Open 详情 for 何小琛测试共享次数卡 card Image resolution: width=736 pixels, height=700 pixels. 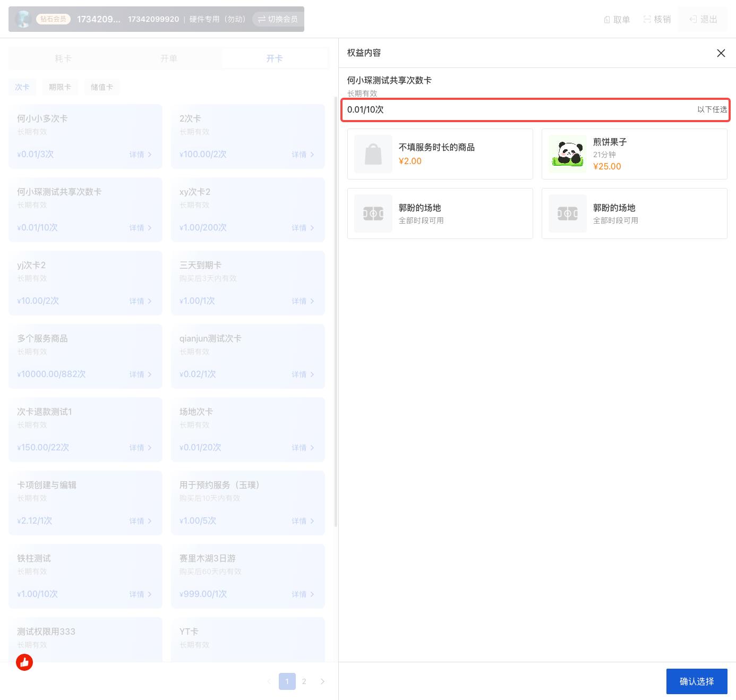140,228
